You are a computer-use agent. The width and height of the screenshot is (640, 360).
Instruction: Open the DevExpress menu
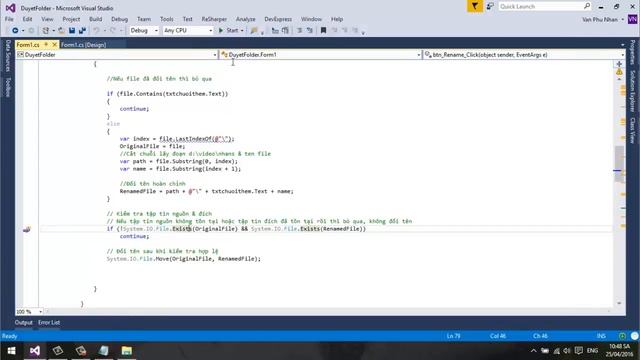[x=278, y=19]
